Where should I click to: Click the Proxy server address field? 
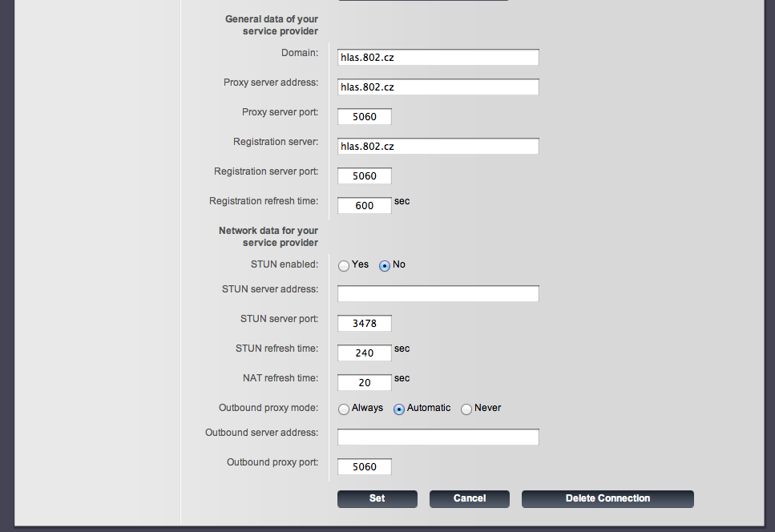(438, 87)
